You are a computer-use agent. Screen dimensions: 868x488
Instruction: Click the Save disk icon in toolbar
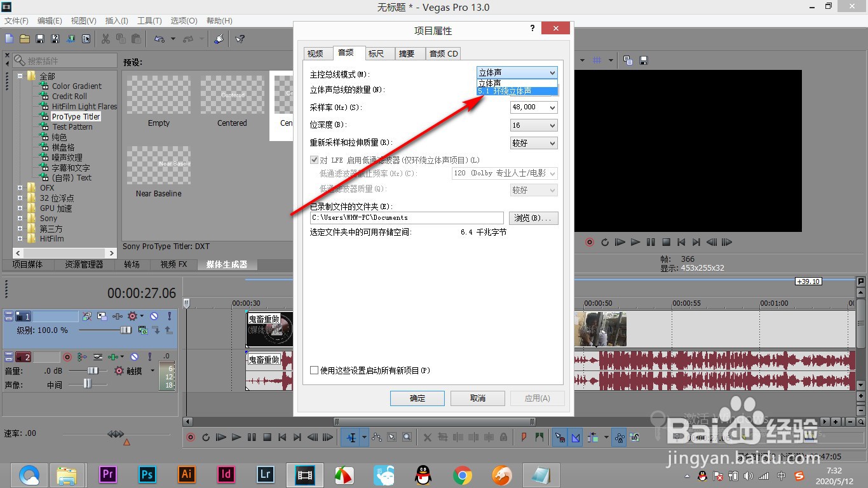coord(39,39)
